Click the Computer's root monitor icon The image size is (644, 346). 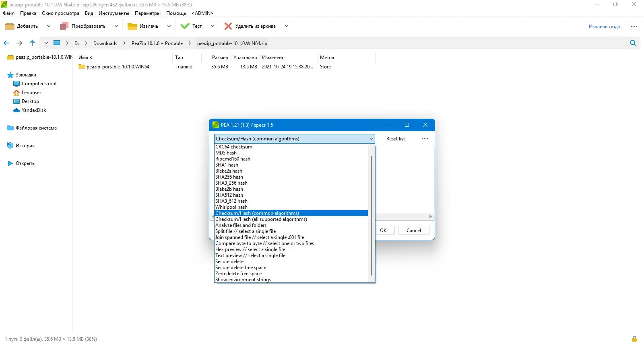(x=17, y=84)
